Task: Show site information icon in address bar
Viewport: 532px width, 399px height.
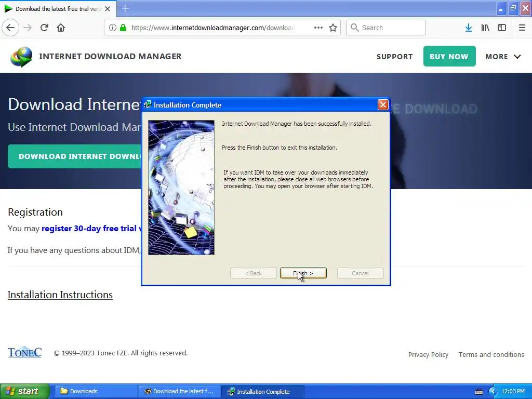Action: [x=113, y=28]
